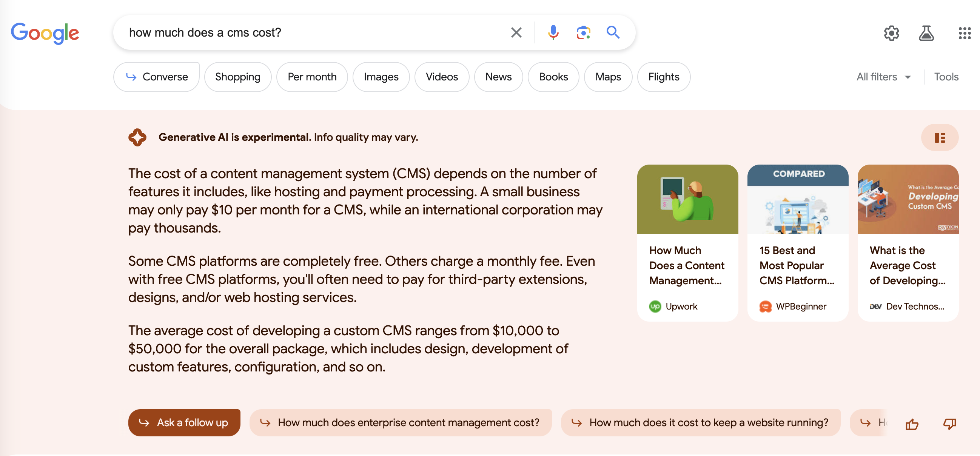980x456 pixels.
Task: Start voice search with microphone icon
Action: point(553,33)
